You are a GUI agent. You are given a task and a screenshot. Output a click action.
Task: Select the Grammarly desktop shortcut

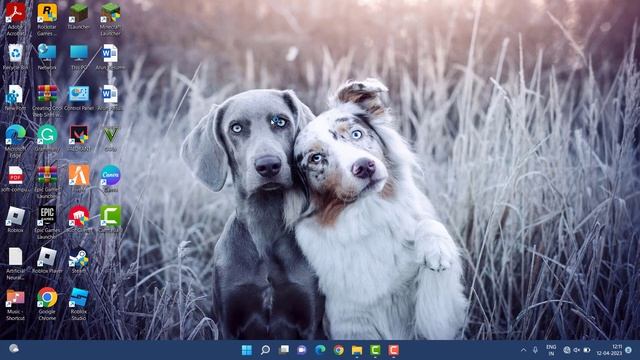47,138
